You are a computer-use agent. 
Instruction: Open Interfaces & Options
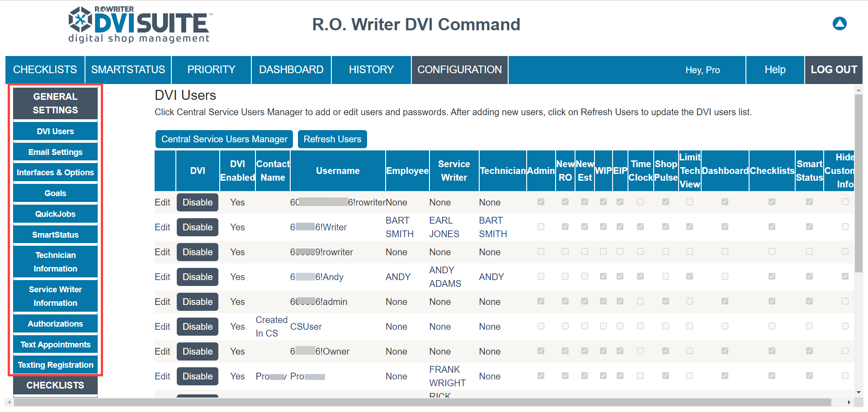pyautogui.click(x=55, y=173)
